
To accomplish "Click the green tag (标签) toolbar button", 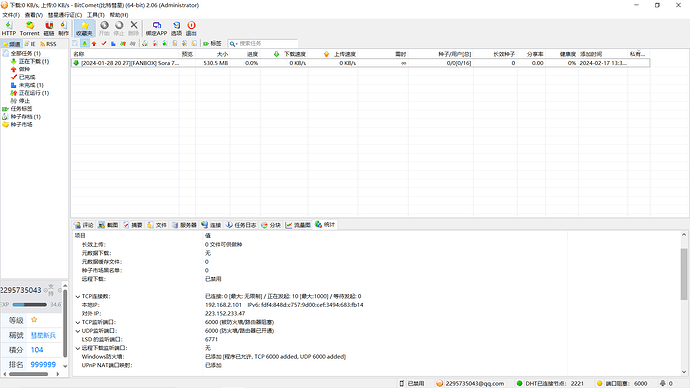I will [212, 44].
